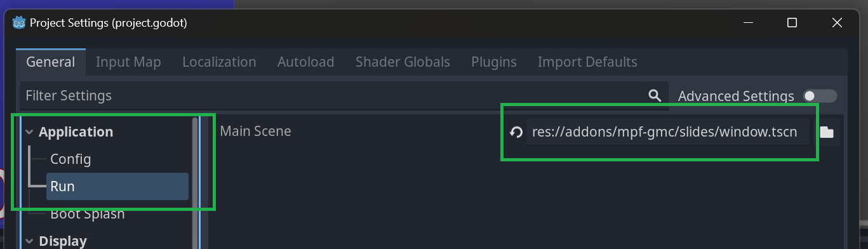Collapse the Application tree section
Viewport: 868px width, 249px height.
click(29, 132)
